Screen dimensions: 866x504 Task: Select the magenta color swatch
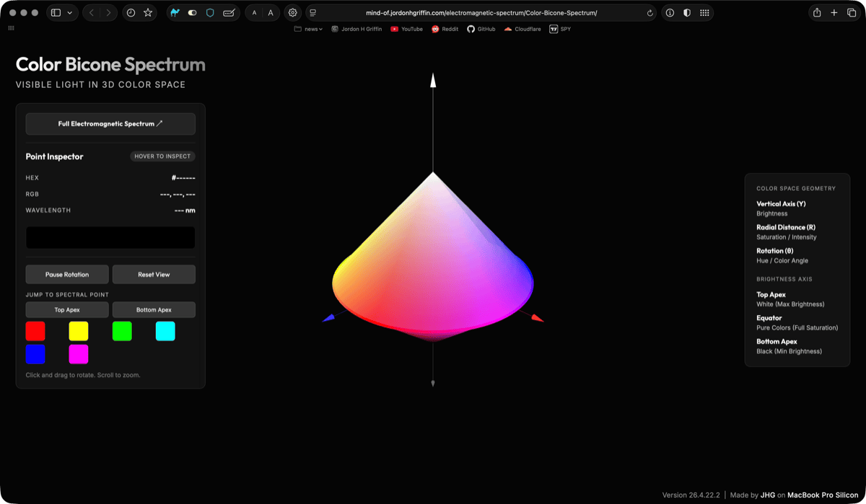click(x=79, y=354)
